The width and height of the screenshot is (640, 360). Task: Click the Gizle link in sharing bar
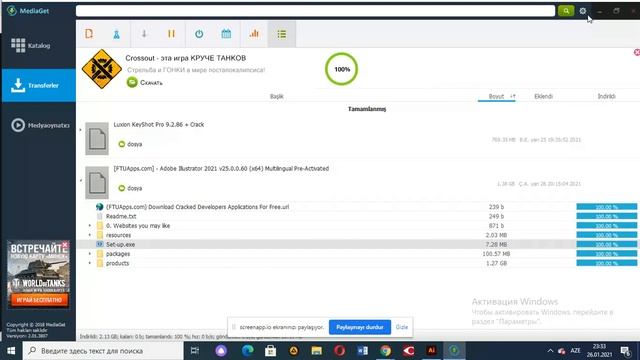pyautogui.click(x=402, y=327)
